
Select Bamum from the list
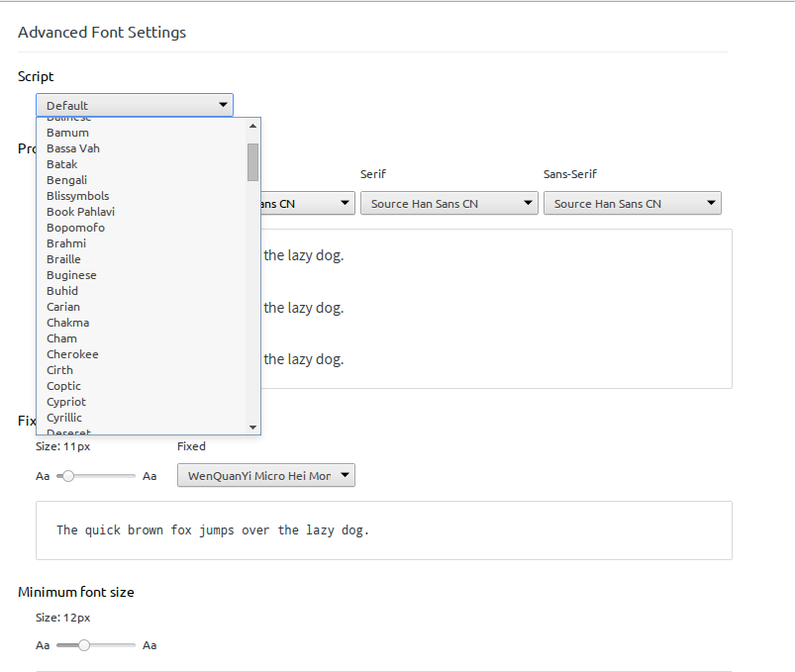[67, 133]
